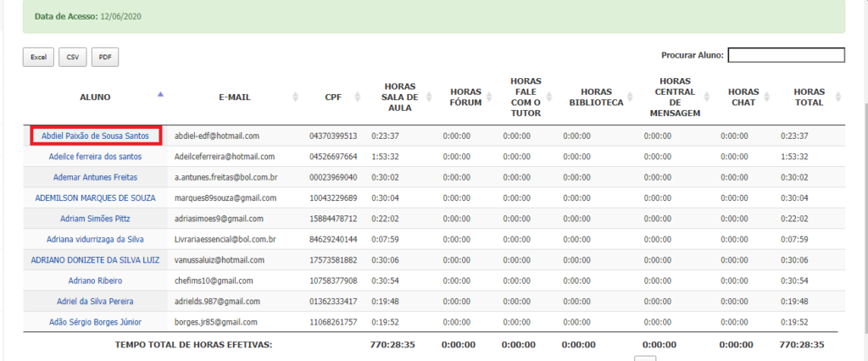Sort by HORAS TOTAL column arrows

(x=838, y=97)
